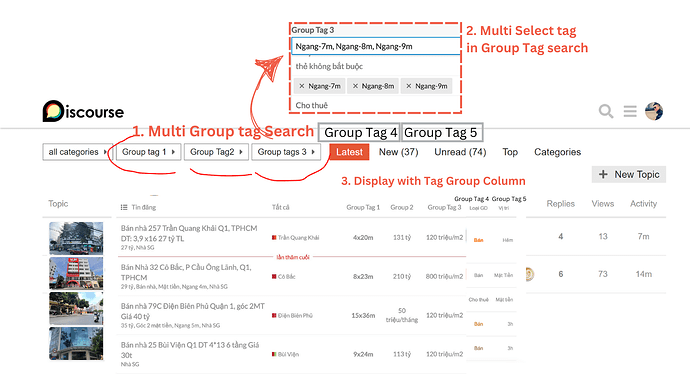This screenshot has height=388, width=690.
Task: Click the Tin đăng header label
Action: point(143,207)
